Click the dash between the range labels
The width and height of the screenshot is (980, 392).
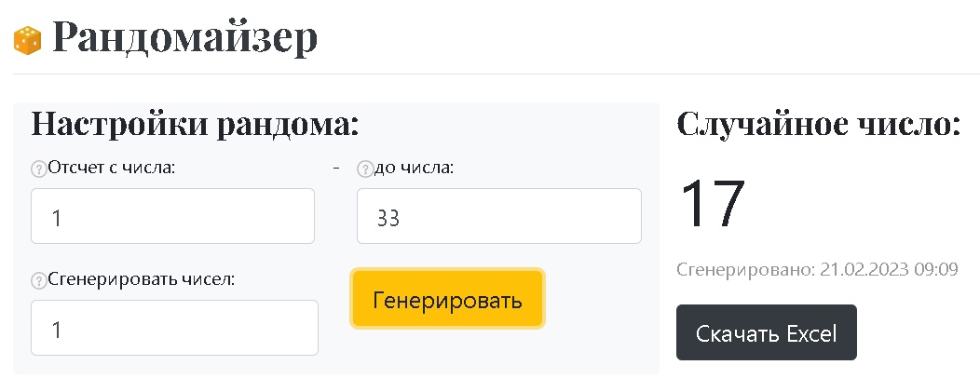[335, 168]
